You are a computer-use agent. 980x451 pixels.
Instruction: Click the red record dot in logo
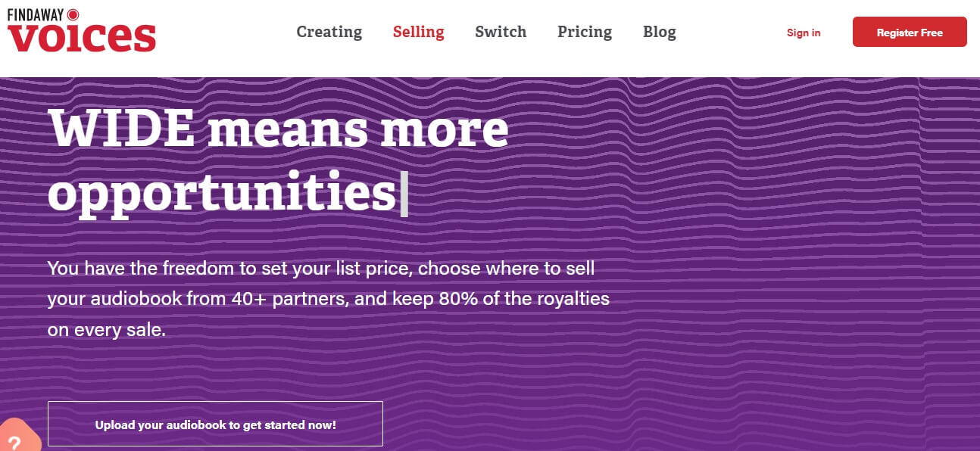tap(73, 14)
